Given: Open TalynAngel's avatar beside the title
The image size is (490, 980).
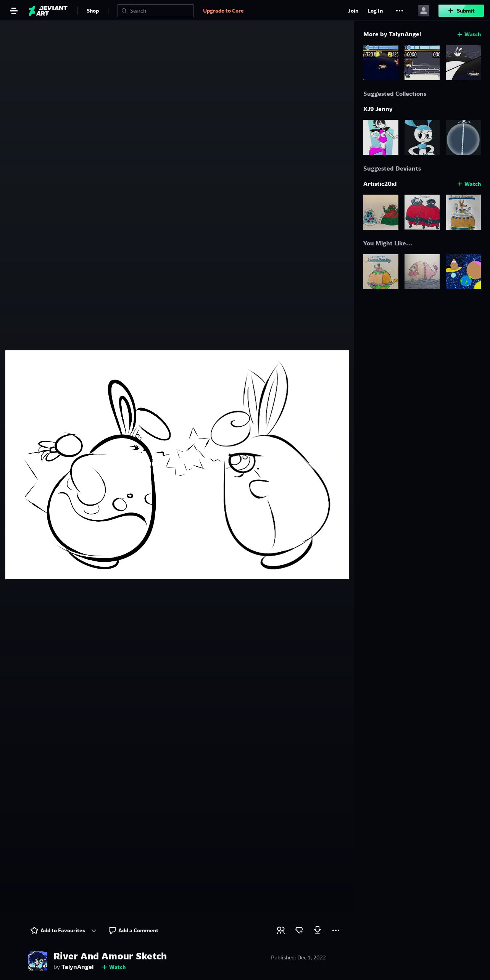Looking at the screenshot, I should tap(38, 961).
